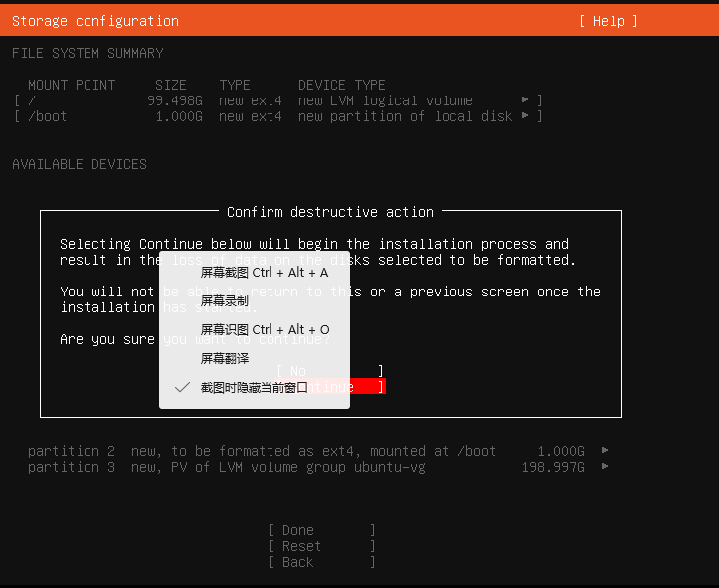Select the Reset button
This screenshot has width=719, height=588.
322,547
